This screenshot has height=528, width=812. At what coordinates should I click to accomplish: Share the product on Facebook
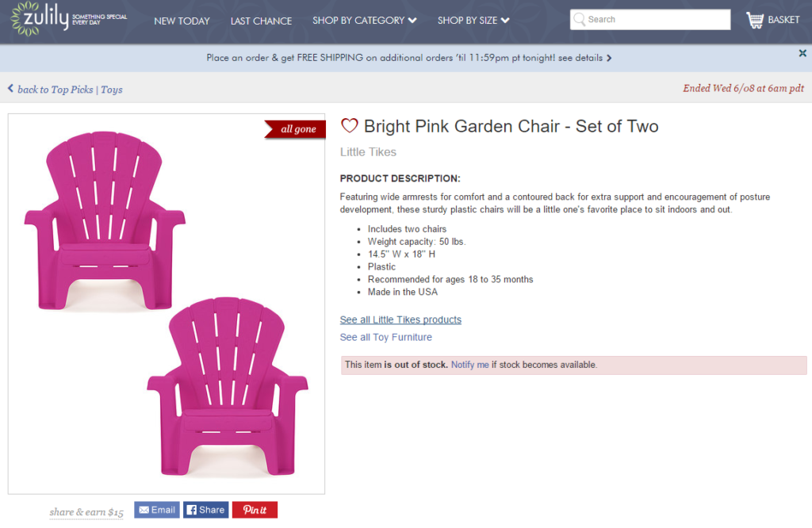pyautogui.click(x=205, y=510)
